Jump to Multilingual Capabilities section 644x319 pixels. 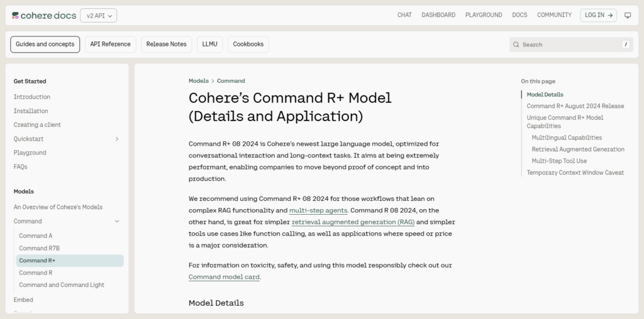point(567,138)
